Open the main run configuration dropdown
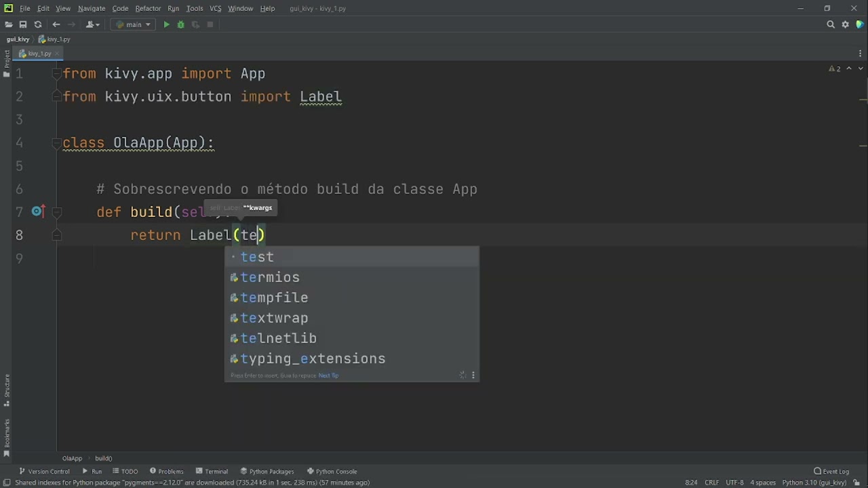The height and width of the screenshot is (488, 868). pos(134,24)
